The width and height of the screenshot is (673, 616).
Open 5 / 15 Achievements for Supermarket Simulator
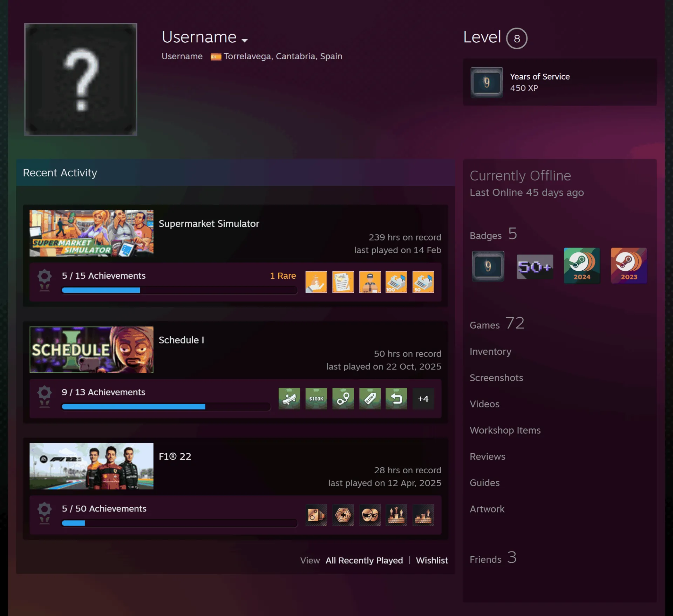click(x=104, y=276)
